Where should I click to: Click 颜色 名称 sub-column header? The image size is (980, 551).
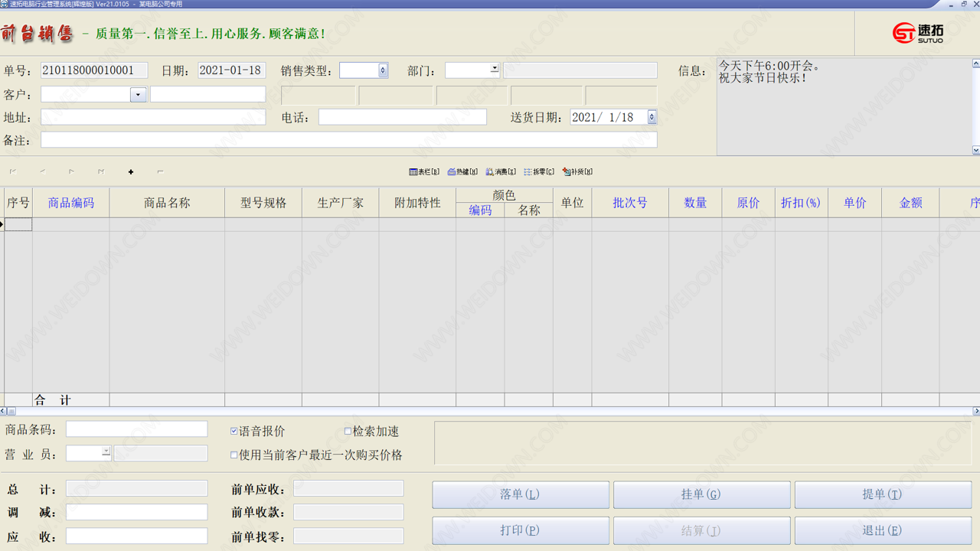coord(529,210)
